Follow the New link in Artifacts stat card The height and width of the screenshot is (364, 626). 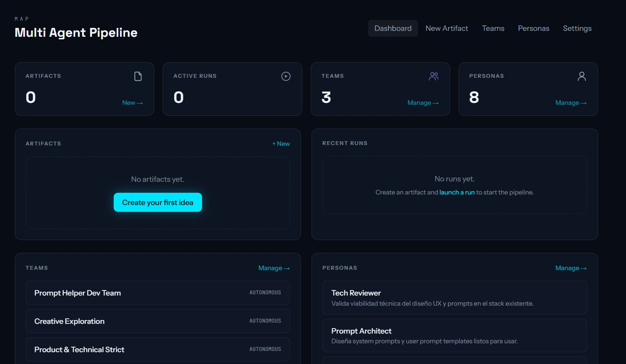[132, 103]
